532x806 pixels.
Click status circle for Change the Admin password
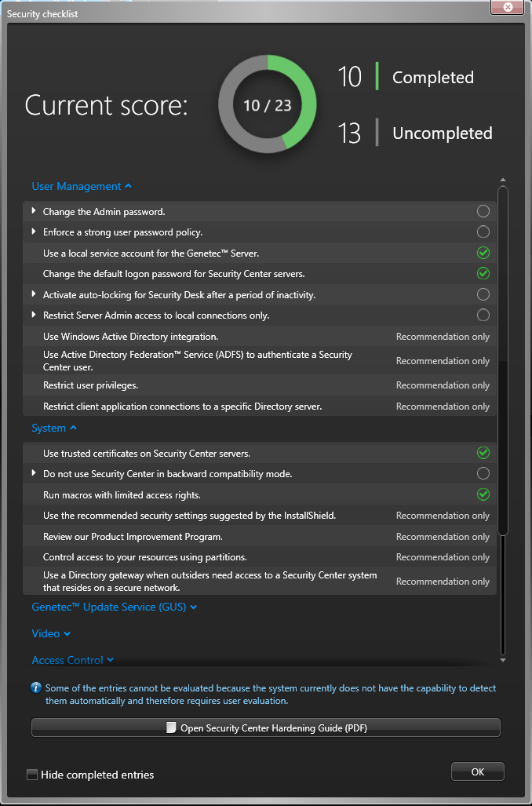coord(483,211)
